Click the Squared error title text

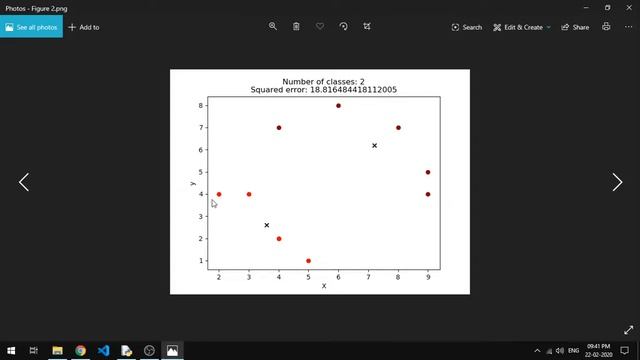pos(324,90)
